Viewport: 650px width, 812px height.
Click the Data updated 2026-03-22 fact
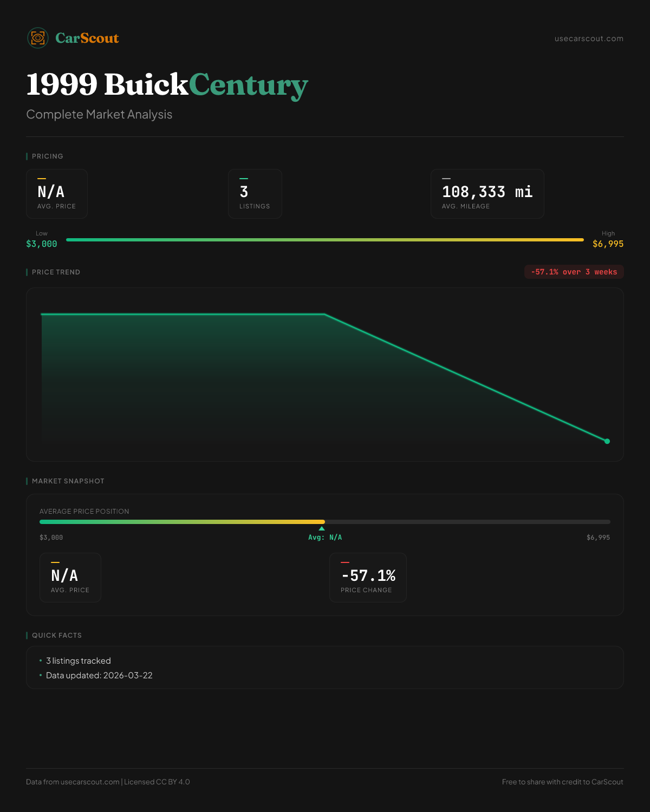[99, 676]
